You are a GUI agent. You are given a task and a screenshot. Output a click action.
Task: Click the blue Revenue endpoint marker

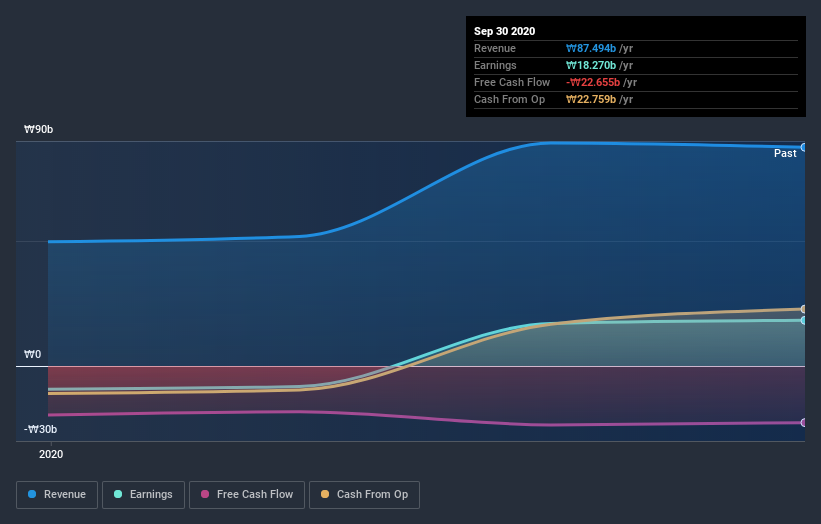[x=803, y=148]
